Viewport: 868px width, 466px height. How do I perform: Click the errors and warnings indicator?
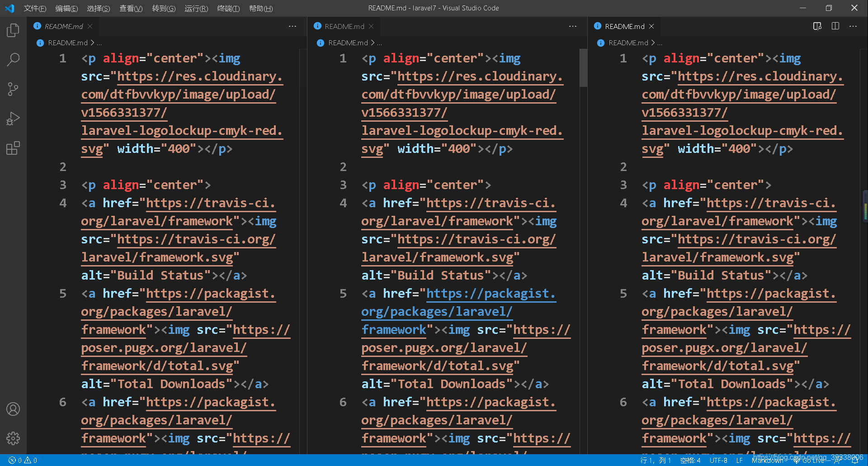point(22,460)
